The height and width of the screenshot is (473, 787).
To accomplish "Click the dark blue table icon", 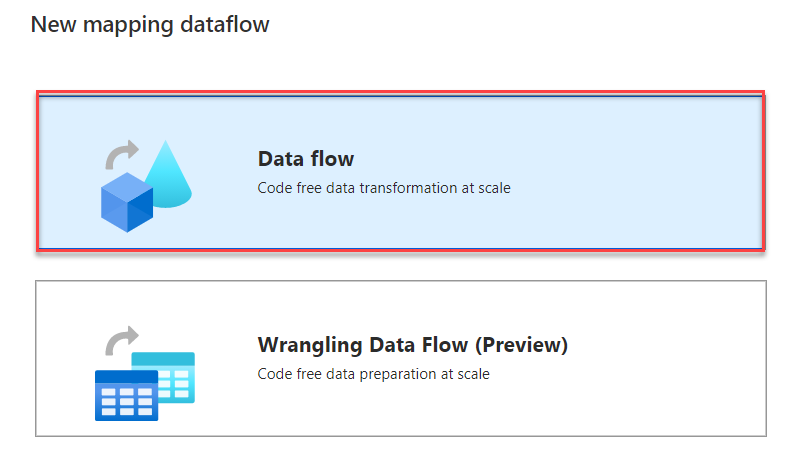I will pyautogui.click(x=126, y=394).
